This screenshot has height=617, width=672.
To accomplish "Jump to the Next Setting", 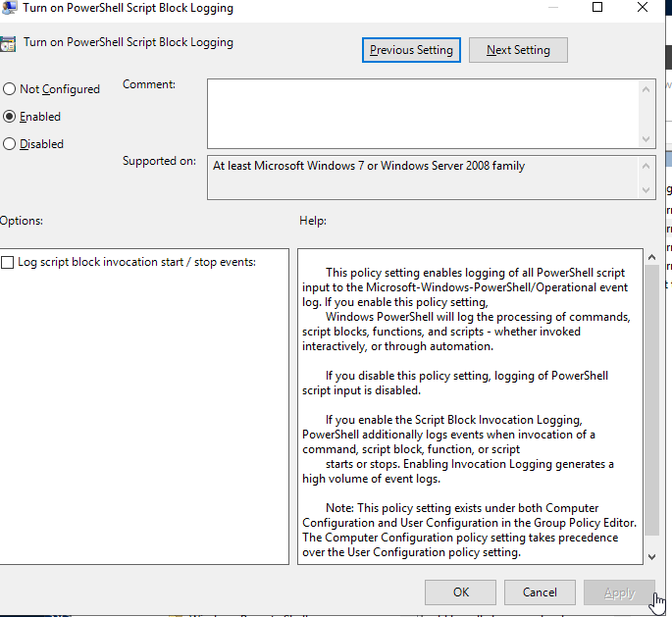I will click(x=518, y=50).
